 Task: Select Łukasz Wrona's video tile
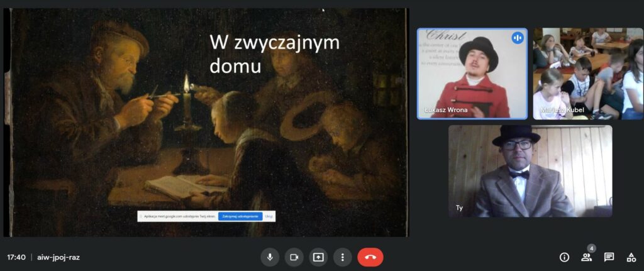[472, 74]
